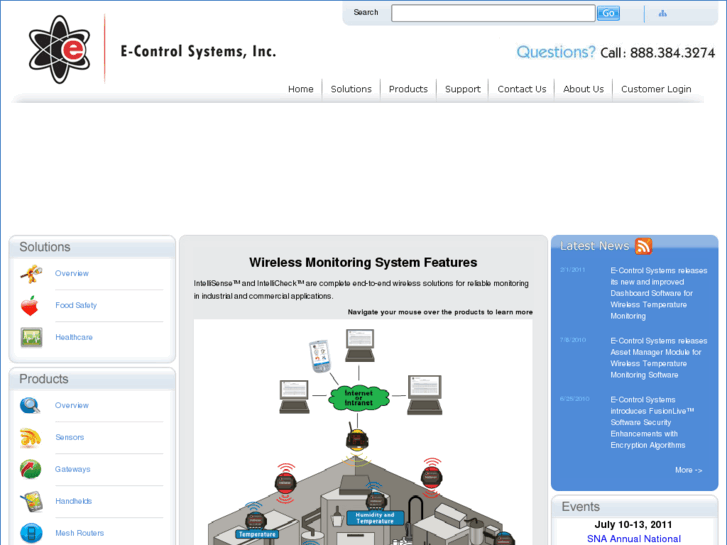Read the Dashboard Software news item

point(658,293)
